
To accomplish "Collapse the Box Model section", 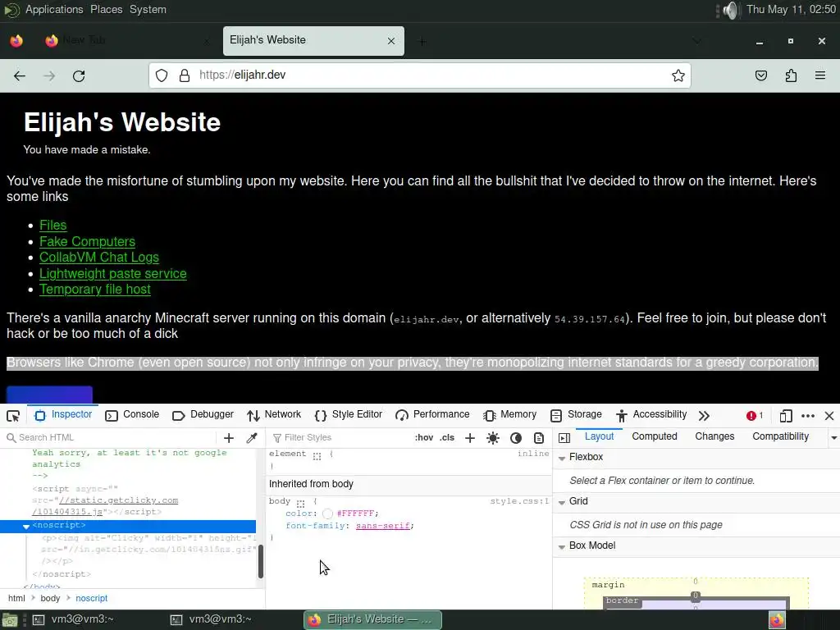I will click(561, 547).
